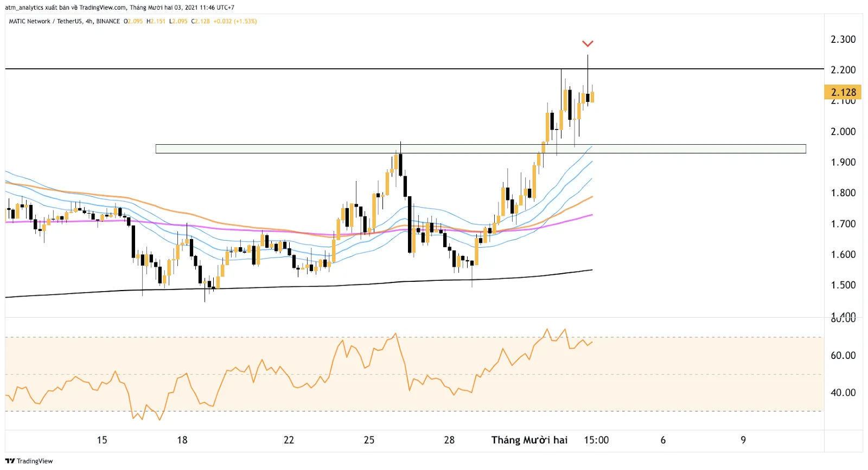The image size is (868, 470).
Task: Click the +0.032 (+1.53%) change value
Action: coord(235,21)
